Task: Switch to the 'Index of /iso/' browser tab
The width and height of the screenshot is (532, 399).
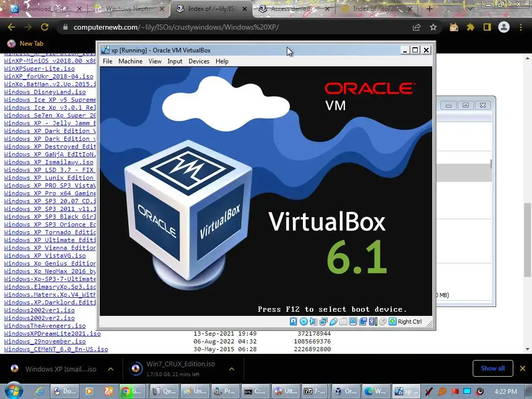Action: pyautogui.click(x=376, y=8)
